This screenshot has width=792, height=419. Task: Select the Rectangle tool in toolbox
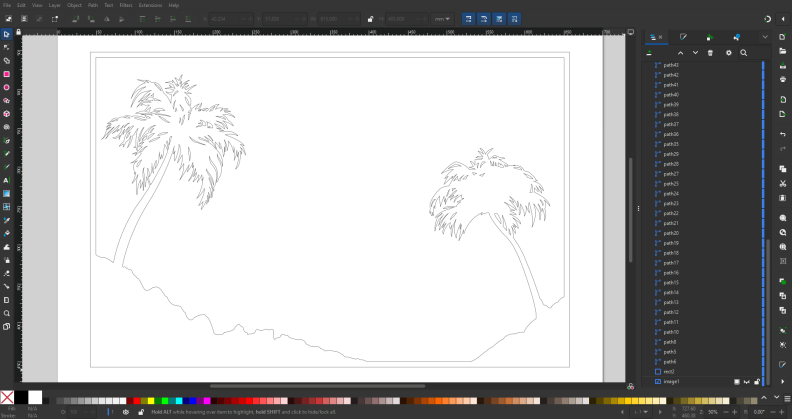6,74
